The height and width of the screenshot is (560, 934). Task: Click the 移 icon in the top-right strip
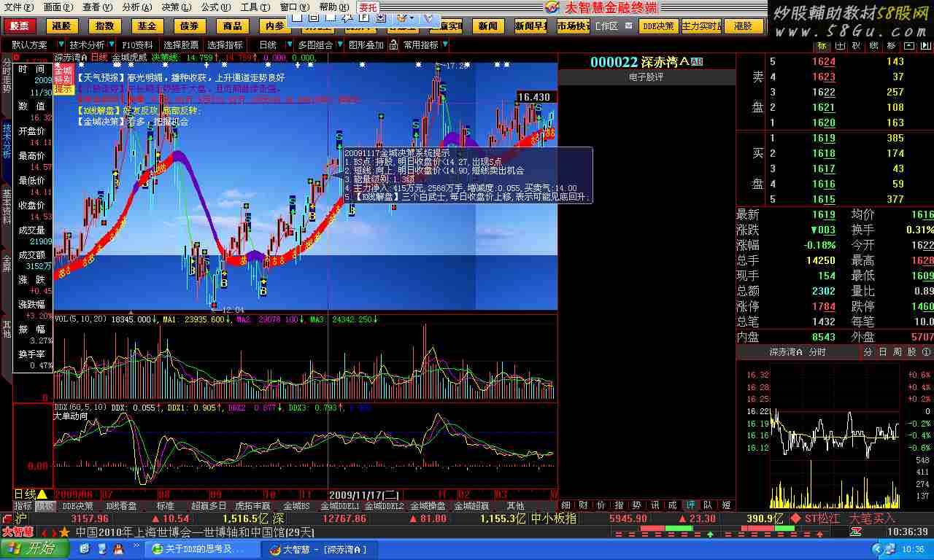(x=892, y=45)
